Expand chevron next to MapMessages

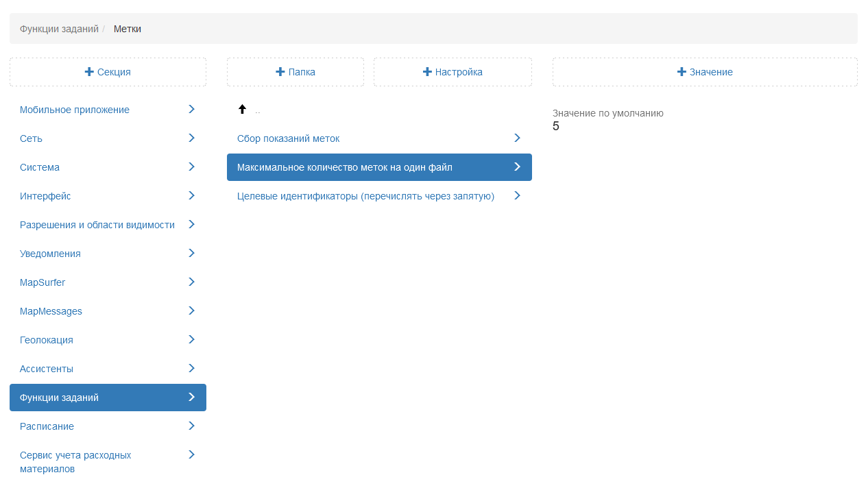click(x=191, y=310)
